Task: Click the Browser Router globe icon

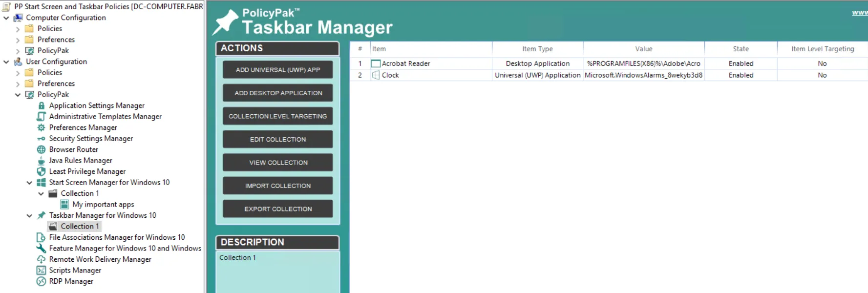Action: (42, 149)
